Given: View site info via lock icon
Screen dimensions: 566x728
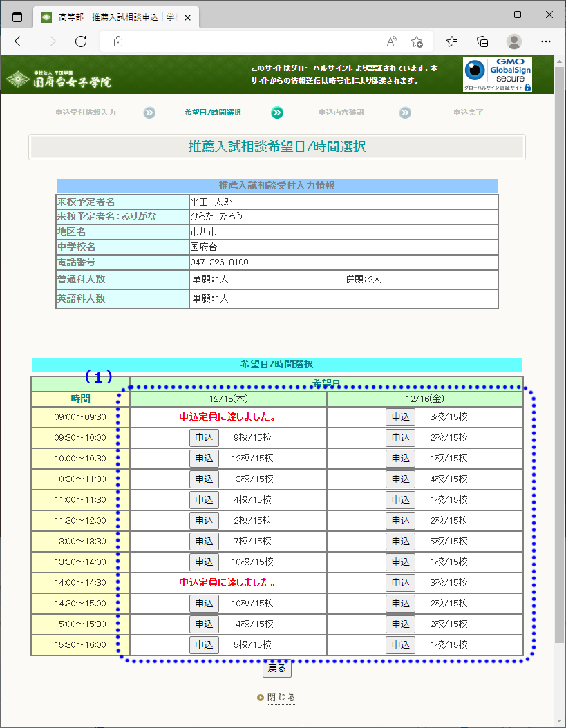Looking at the screenshot, I should tap(118, 41).
